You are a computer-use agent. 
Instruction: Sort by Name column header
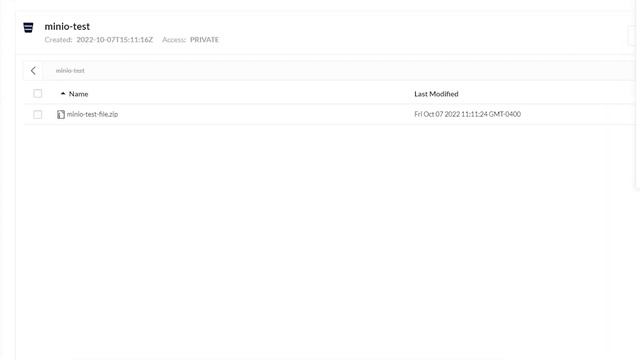pyautogui.click(x=78, y=94)
